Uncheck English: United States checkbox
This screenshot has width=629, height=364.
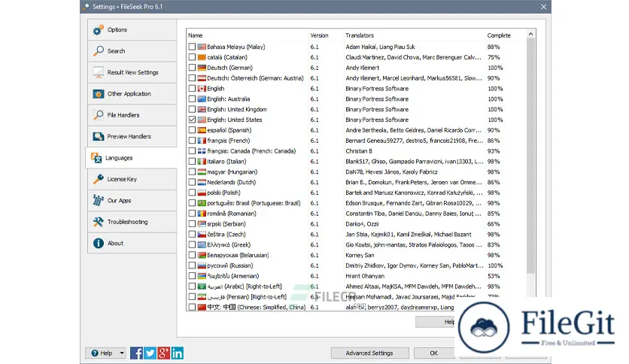pos(192,120)
